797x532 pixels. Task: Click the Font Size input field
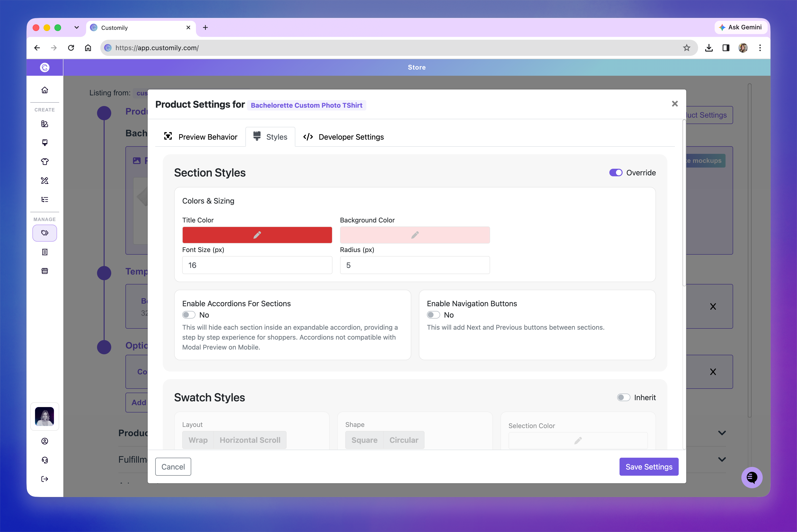coord(257,265)
